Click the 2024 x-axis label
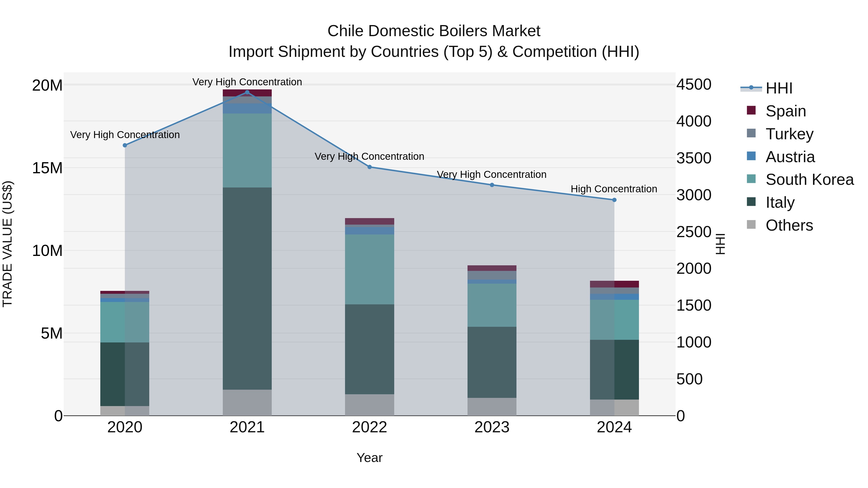This screenshot has width=868, height=488. coord(614,427)
